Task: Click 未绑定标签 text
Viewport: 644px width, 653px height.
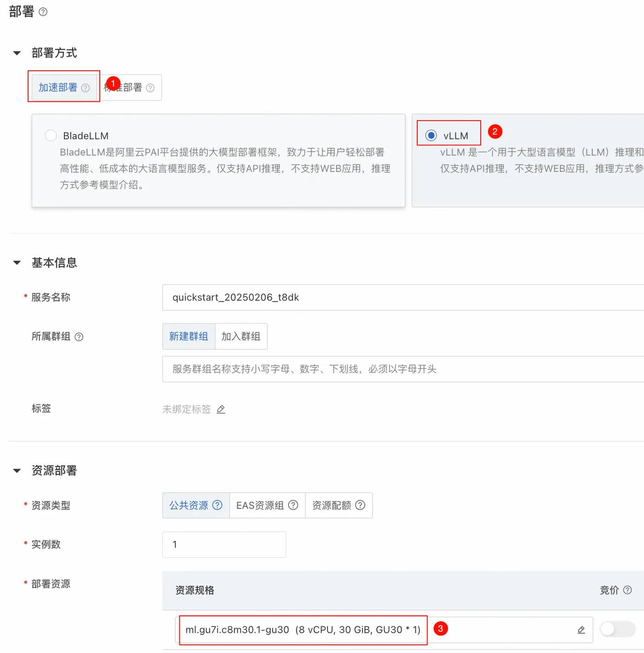Action: tap(186, 409)
